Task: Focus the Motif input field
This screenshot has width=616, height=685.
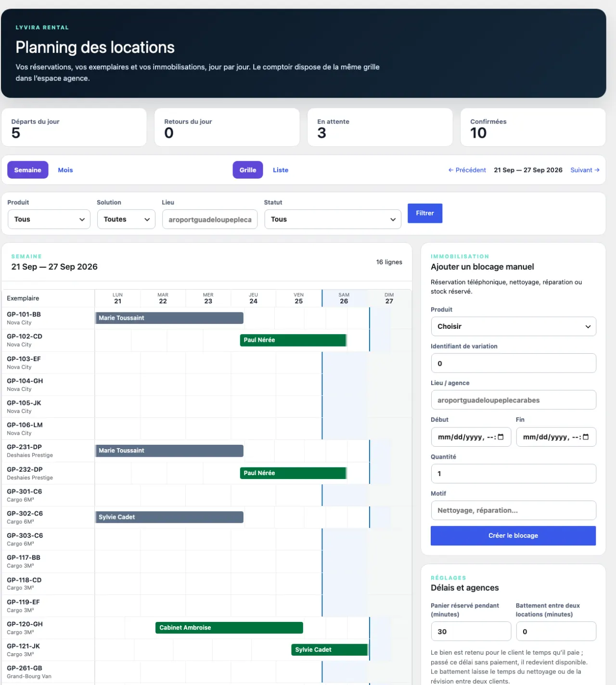Action: pos(513,510)
